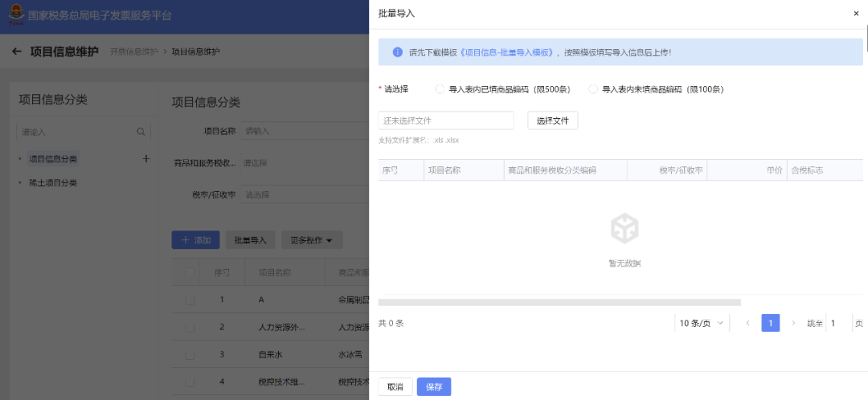Click the search icon in category filter

[141, 133]
